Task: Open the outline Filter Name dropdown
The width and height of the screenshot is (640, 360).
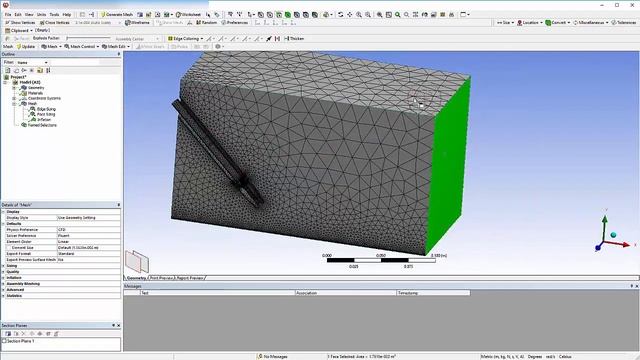Action: pos(32,62)
